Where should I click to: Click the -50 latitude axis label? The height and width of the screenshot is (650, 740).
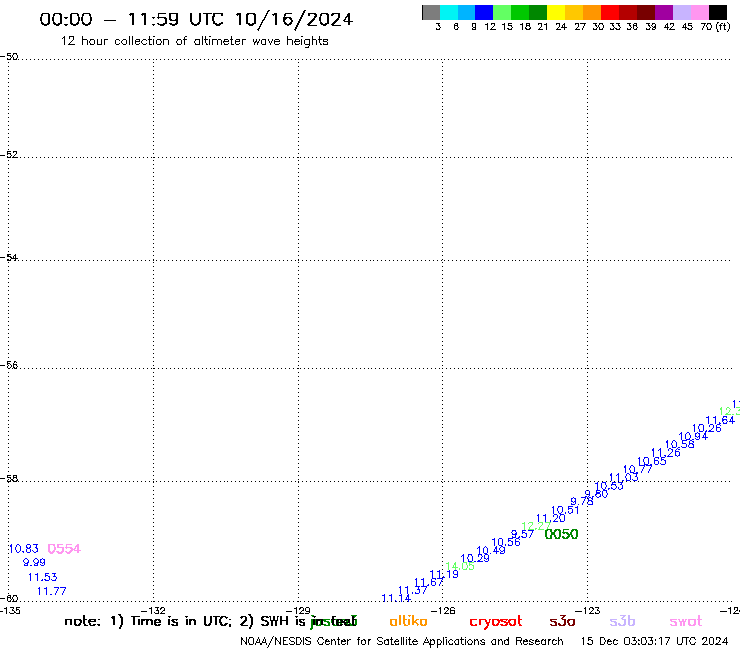click(x=9, y=57)
